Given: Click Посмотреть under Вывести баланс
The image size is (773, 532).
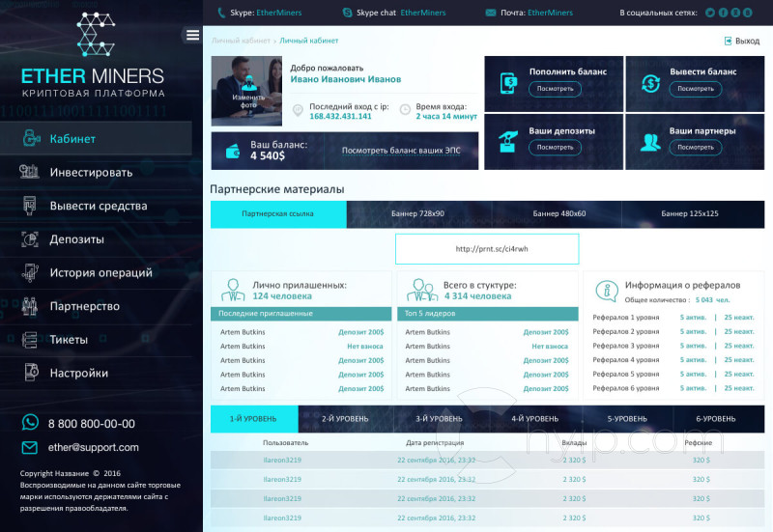Looking at the screenshot, I should pyautogui.click(x=696, y=89).
